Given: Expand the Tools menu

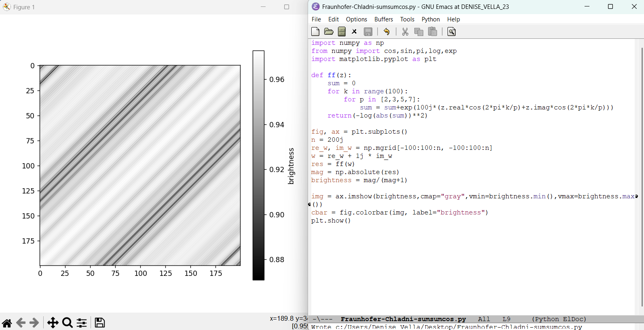Looking at the screenshot, I should click(407, 19).
